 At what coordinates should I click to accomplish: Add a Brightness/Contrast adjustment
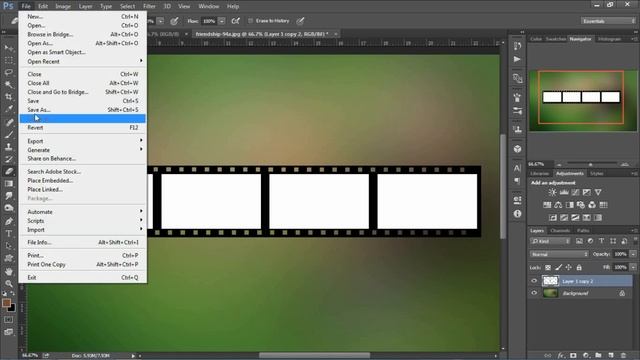click(552, 192)
